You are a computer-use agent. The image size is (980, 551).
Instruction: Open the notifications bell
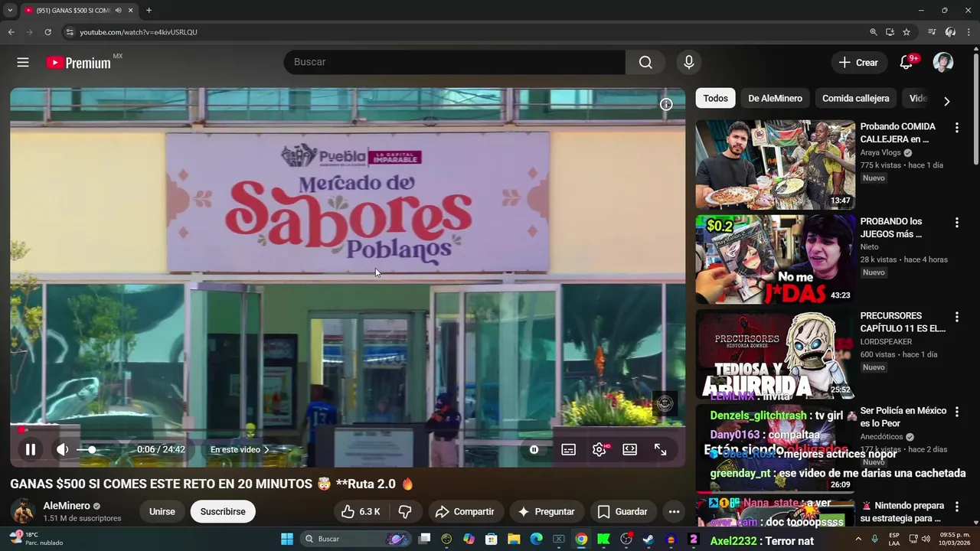point(906,63)
